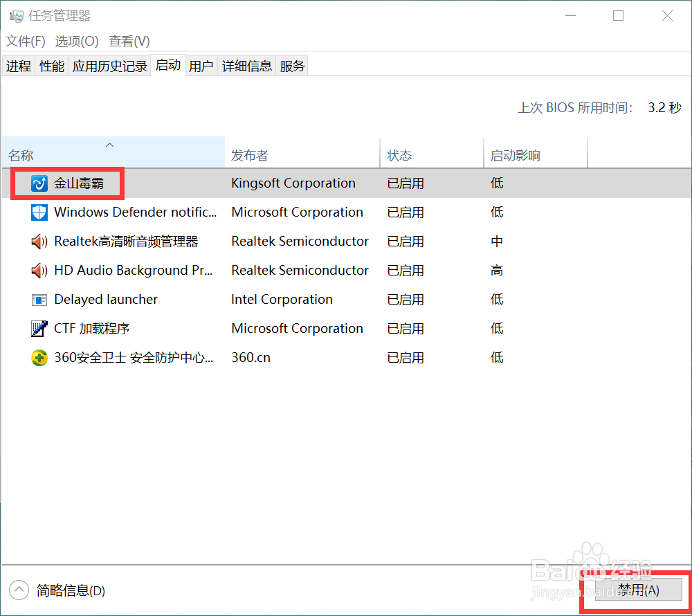The width and height of the screenshot is (692, 616).
Task: Open the 选项(O) menu
Action: [76, 41]
